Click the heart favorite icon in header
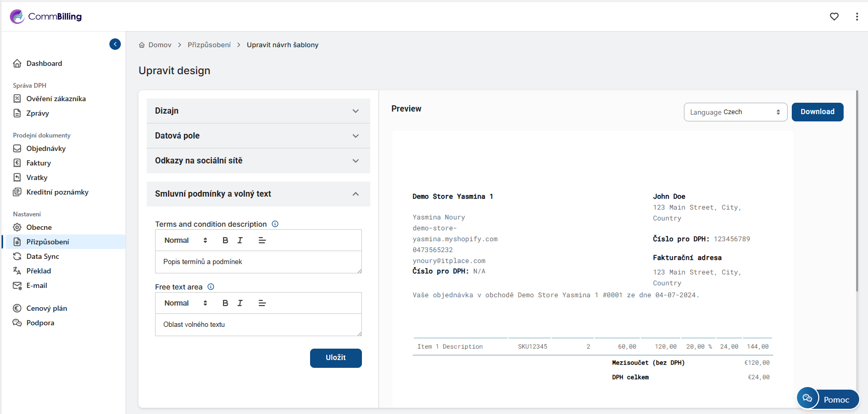The width and height of the screenshot is (868, 414). (x=834, y=17)
